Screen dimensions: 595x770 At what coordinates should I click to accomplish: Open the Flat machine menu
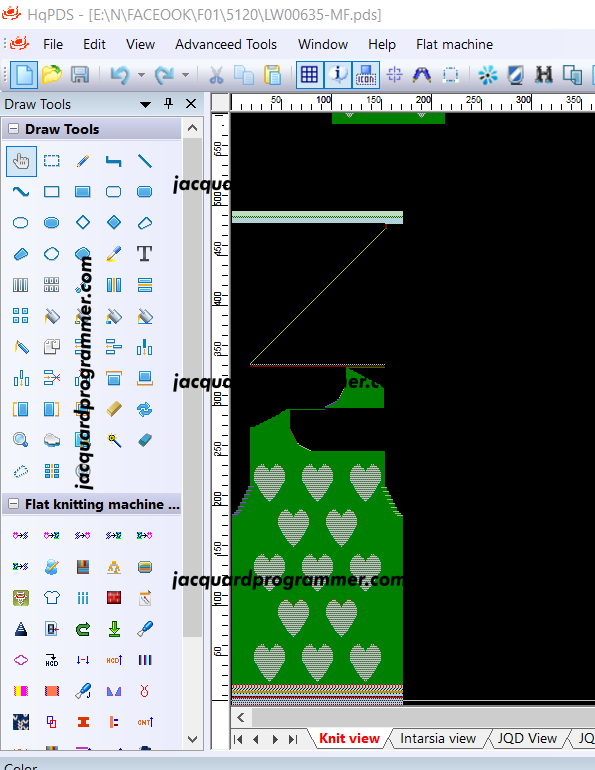[455, 44]
